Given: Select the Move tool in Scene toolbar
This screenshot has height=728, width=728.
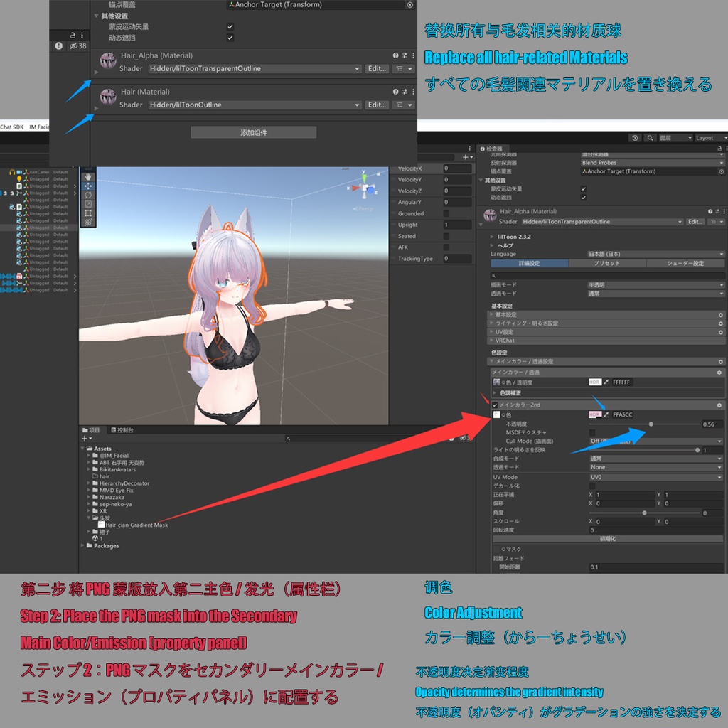Looking at the screenshot, I should click(88, 186).
